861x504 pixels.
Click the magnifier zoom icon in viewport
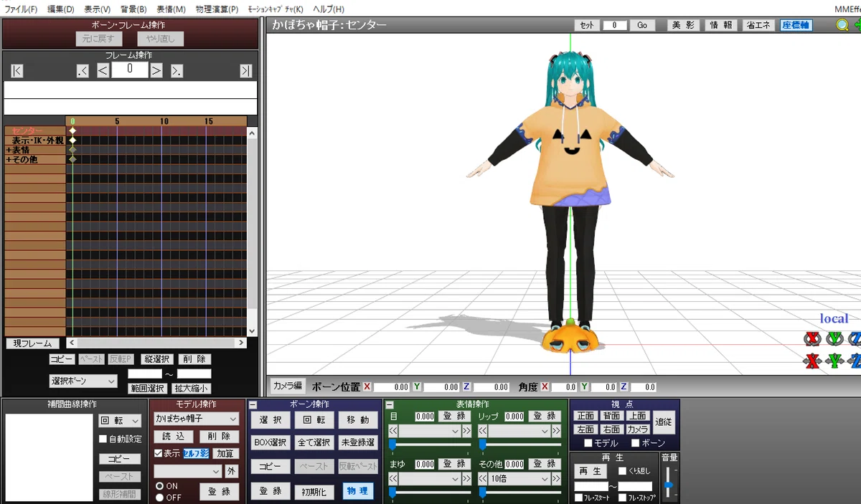(x=842, y=25)
